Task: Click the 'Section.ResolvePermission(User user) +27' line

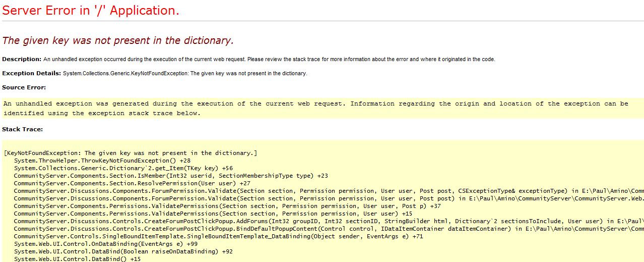Action: click(x=132, y=183)
